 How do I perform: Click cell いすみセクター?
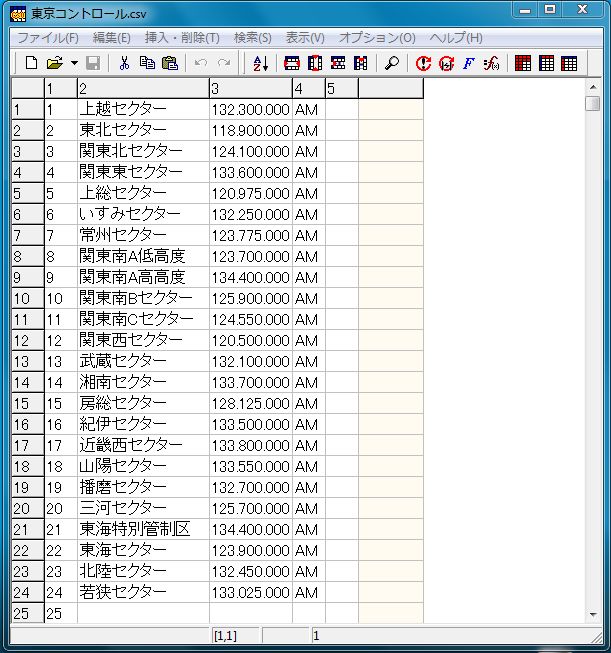coord(143,214)
